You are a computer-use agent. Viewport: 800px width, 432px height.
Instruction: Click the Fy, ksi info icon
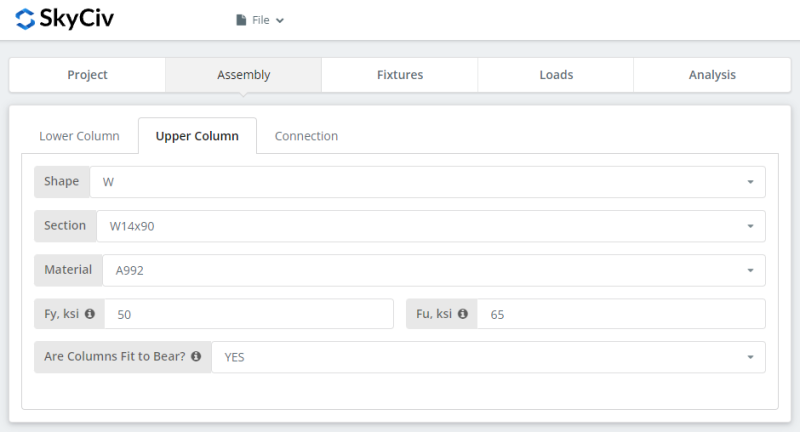click(x=90, y=314)
